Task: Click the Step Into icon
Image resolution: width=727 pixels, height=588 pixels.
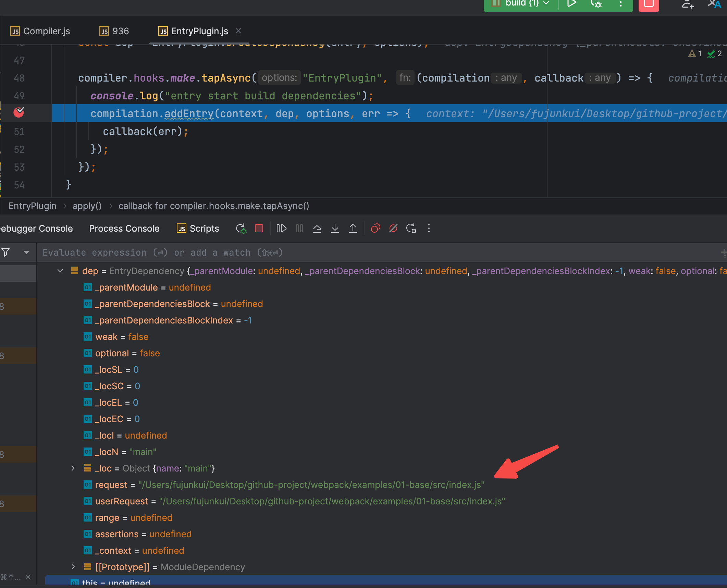Action: [x=335, y=229]
